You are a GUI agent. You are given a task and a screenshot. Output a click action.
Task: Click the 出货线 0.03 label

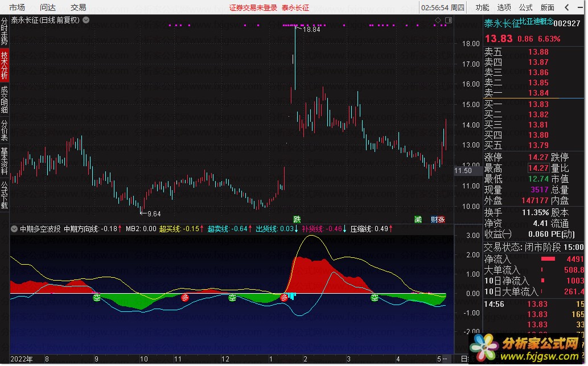(x=277, y=229)
